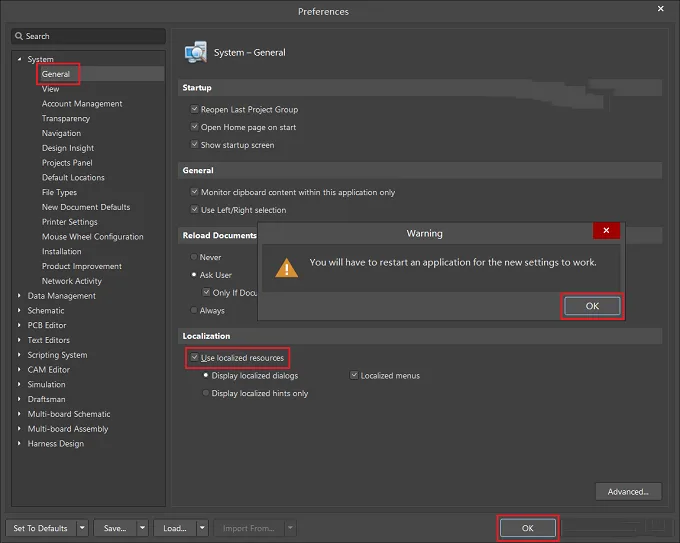
Task: Click the Load... button
Action: coord(175,528)
